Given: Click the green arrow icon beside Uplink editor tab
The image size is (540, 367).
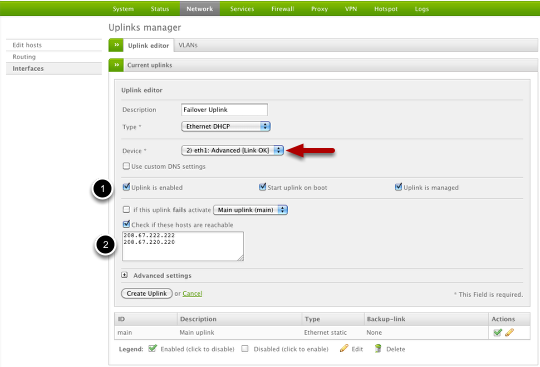Looking at the screenshot, I should 116,45.
